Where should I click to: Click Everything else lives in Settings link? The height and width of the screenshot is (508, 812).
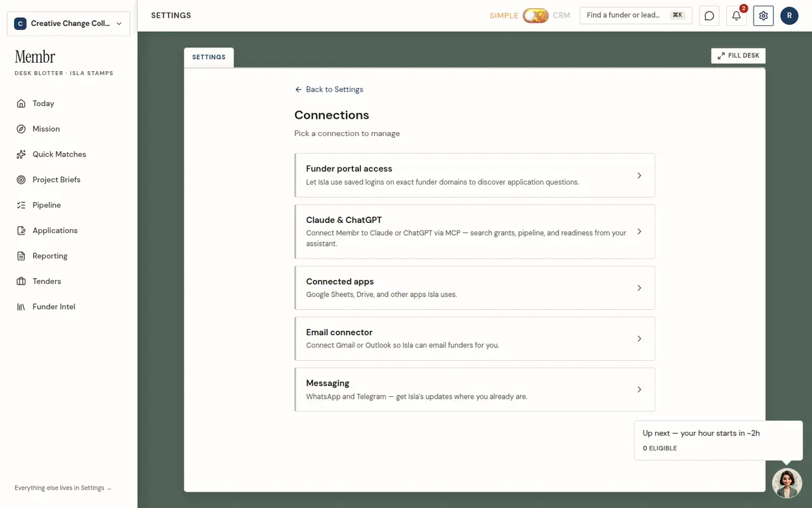63,488
